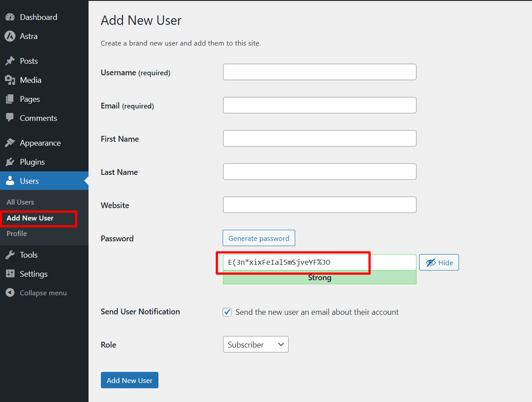
Task: Open the Tools wrench icon
Action: [x=10, y=255]
